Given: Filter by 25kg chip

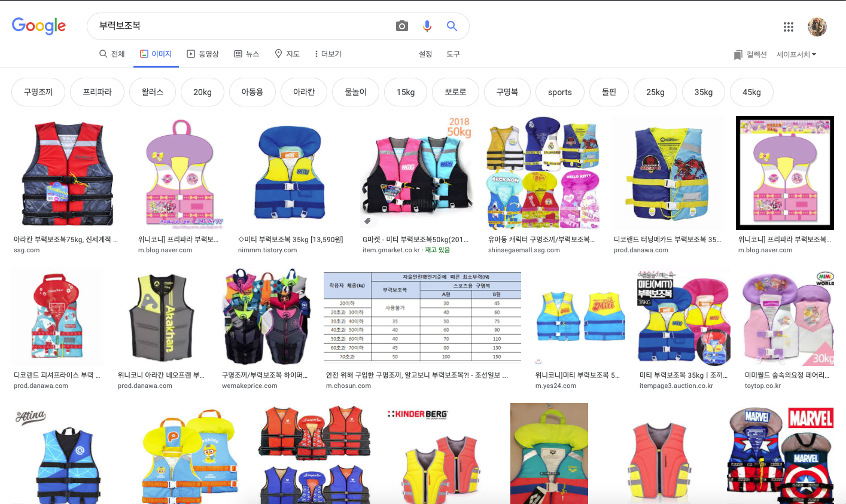Looking at the screenshot, I should [655, 92].
